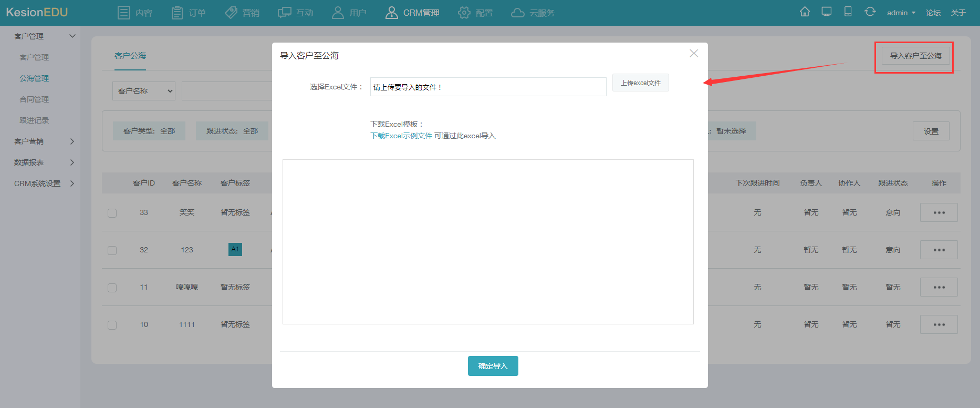Click the customer name 嘎嘎嘎
The height and width of the screenshot is (408, 980).
(x=187, y=287)
